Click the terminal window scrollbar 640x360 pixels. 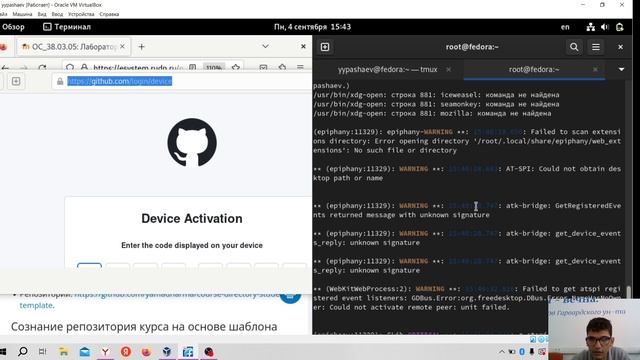tap(629, 291)
